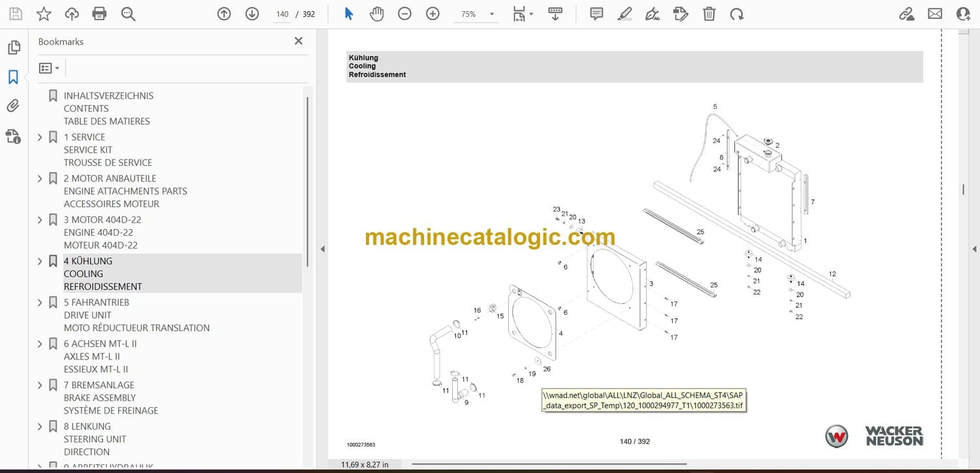
Task: Zoom out using the minus icon
Action: [404, 14]
